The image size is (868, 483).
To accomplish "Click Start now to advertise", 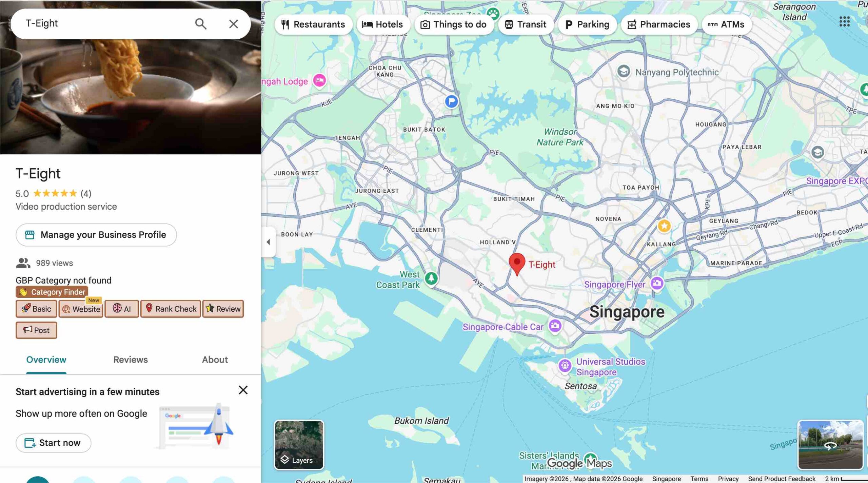I will coord(53,443).
